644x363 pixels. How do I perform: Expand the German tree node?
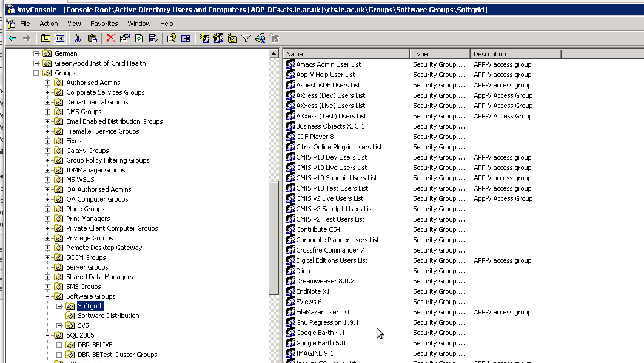pyautogui.click(x=36, y=53)
